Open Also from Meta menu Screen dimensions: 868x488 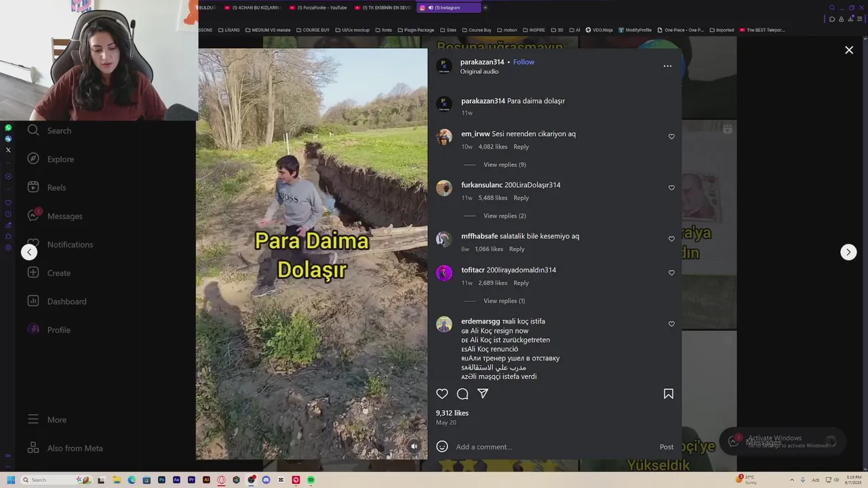coord(65,449)
